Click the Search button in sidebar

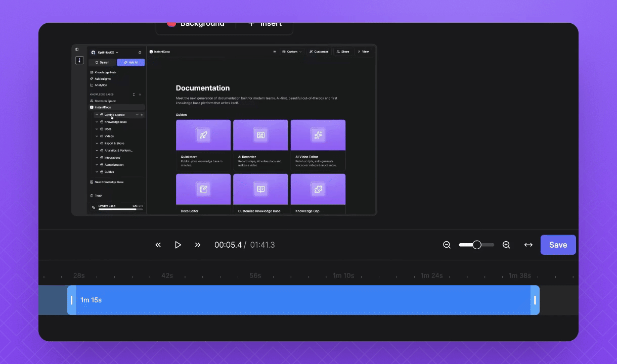pos(102,62)
